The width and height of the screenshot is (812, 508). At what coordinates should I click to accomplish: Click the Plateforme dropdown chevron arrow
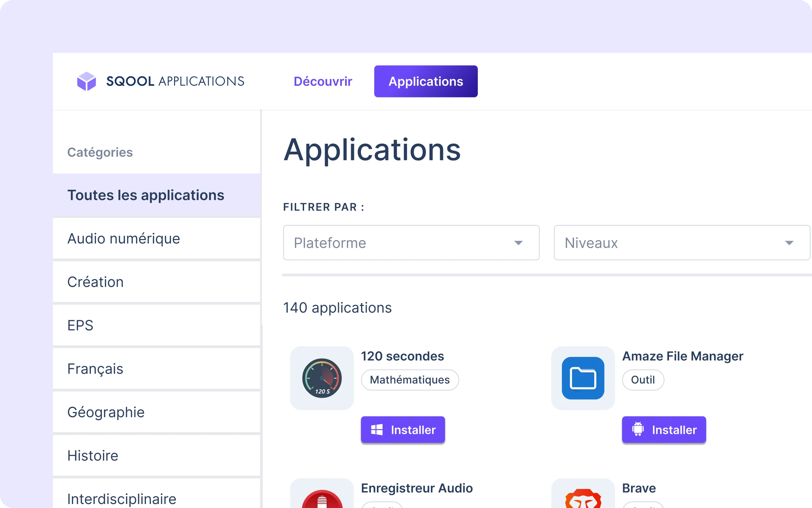coord(519,243)
